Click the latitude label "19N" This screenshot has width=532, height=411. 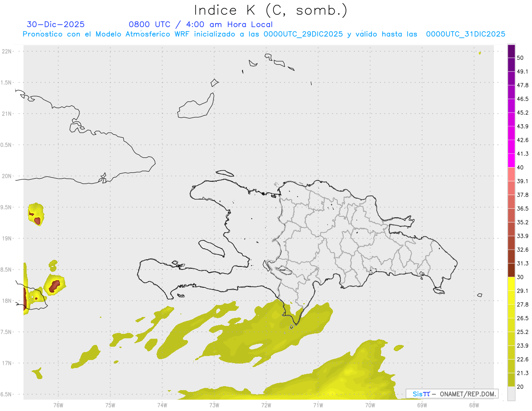[x=7, y=238]
